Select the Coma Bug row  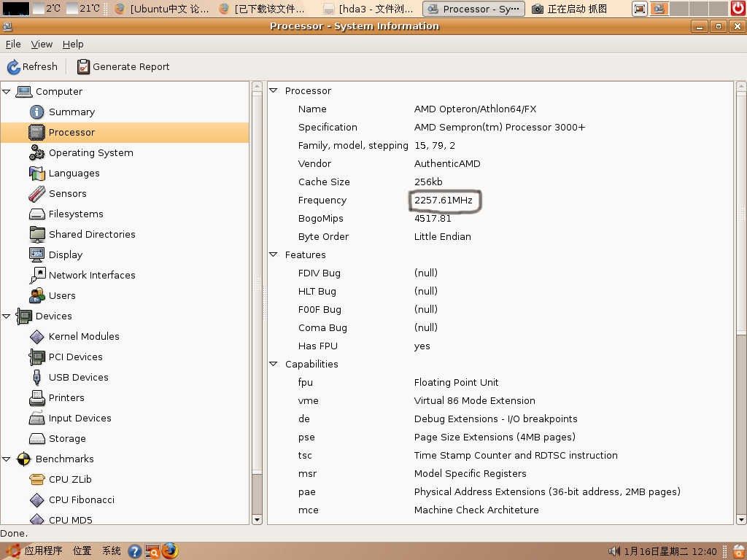point(500,328)
